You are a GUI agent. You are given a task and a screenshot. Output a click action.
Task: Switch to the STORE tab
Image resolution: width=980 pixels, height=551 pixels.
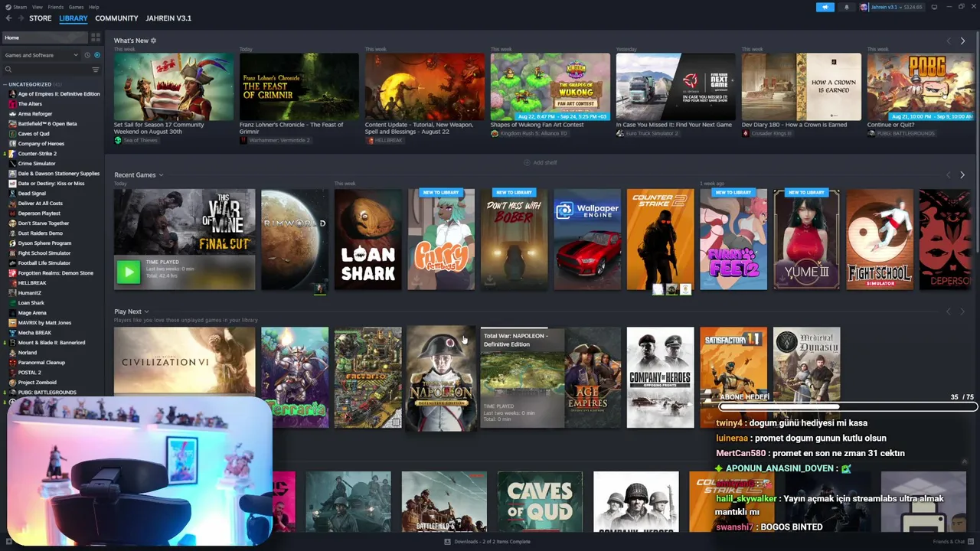[41, 18]
